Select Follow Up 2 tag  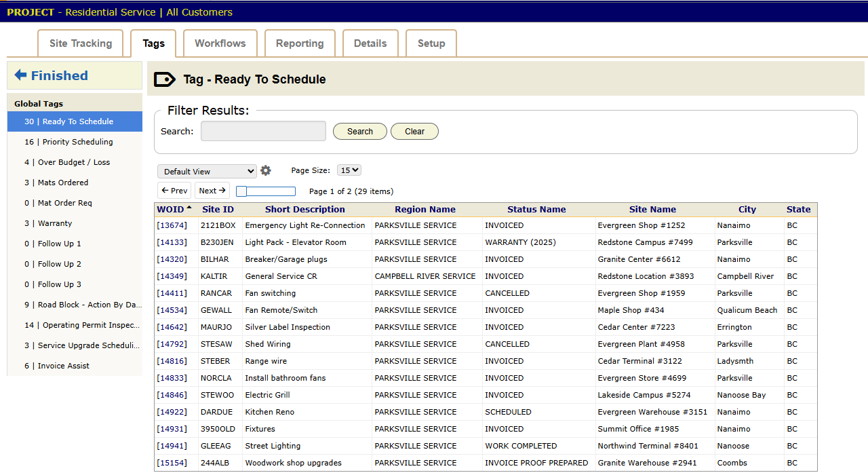tap(75, 264)
